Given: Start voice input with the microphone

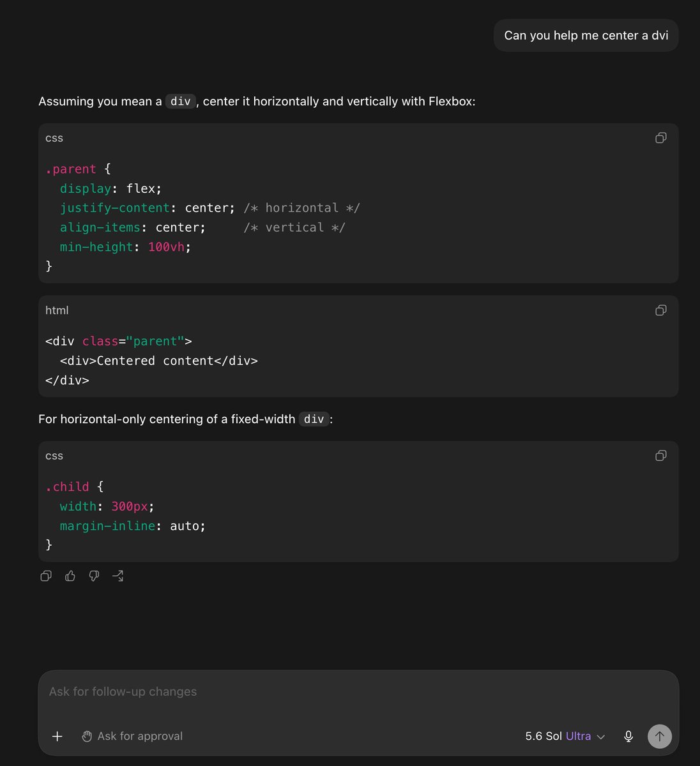Looking at the screenshot, I should 628,736.
